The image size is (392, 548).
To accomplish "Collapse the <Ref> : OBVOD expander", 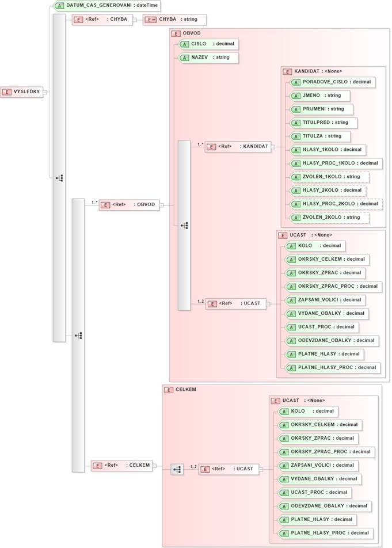I will [x=161, y=205].
